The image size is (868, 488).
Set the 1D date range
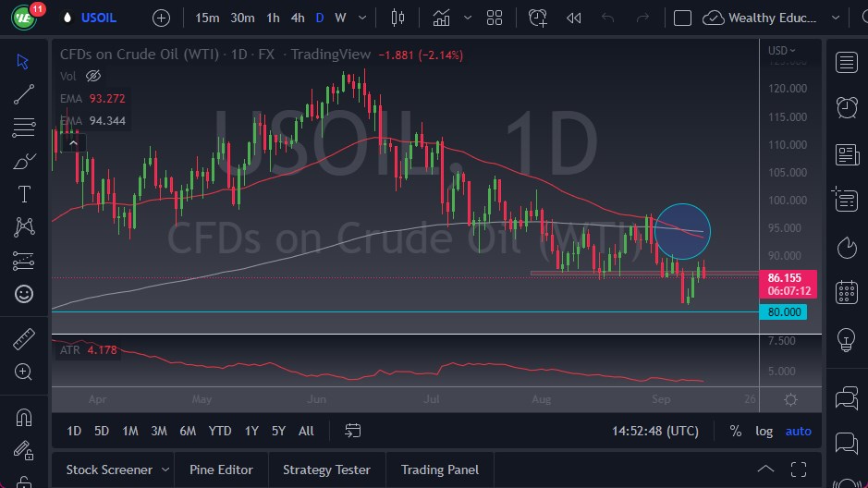click(x=74, y=431)
